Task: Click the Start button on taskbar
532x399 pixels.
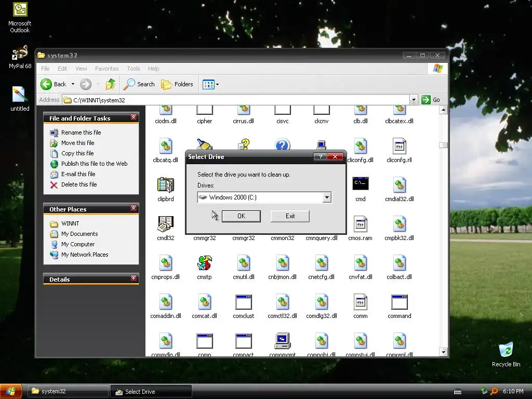Action: [x=11, y=391]
